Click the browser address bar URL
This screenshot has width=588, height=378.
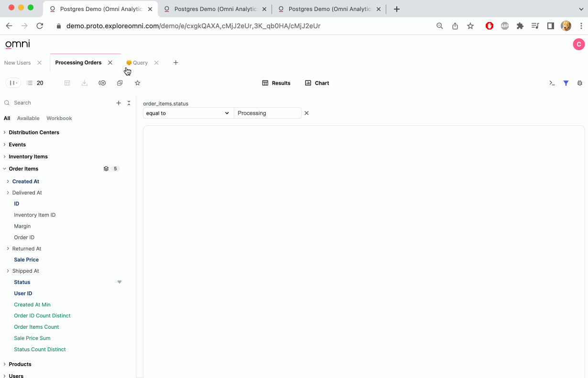click(x=193, y=26)
